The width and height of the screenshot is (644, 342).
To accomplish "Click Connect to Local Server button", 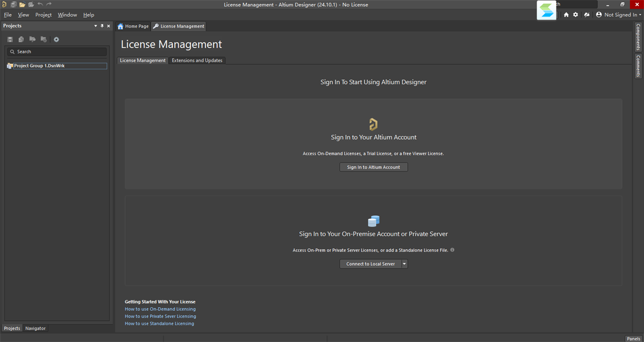I will (x=370, y=264).
